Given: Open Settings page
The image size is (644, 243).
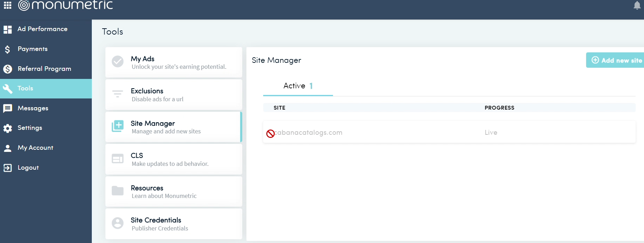Looking at the screenshot, I should [x=46, y=128].
